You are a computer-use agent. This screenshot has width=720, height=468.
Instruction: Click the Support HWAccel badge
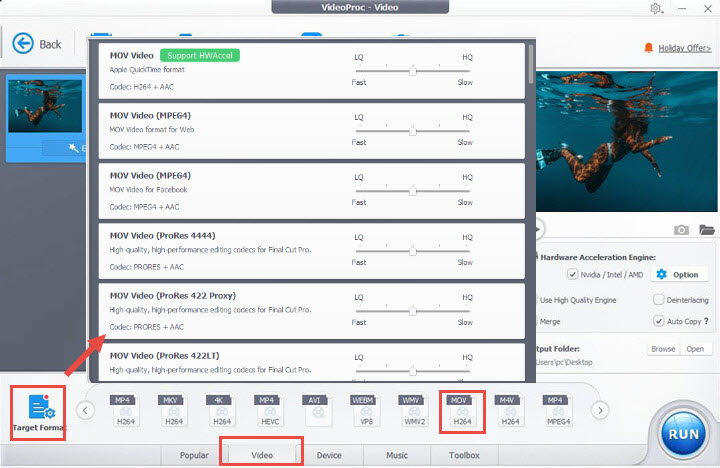point(200,56)
